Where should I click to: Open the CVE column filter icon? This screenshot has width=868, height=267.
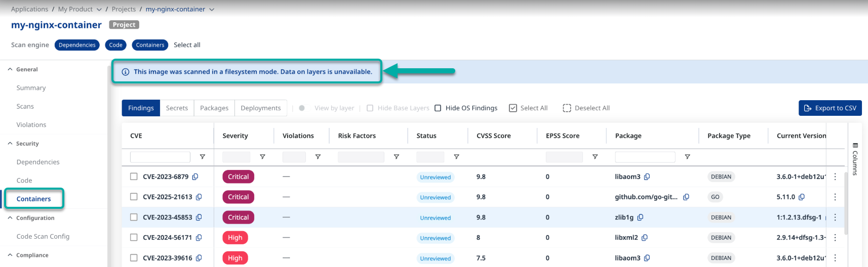tap(203, 157)
